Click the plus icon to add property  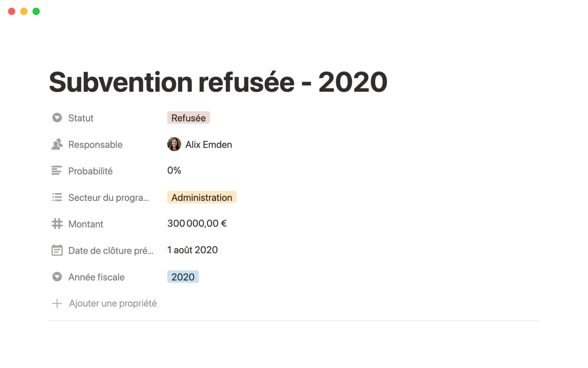click(57, 304)
